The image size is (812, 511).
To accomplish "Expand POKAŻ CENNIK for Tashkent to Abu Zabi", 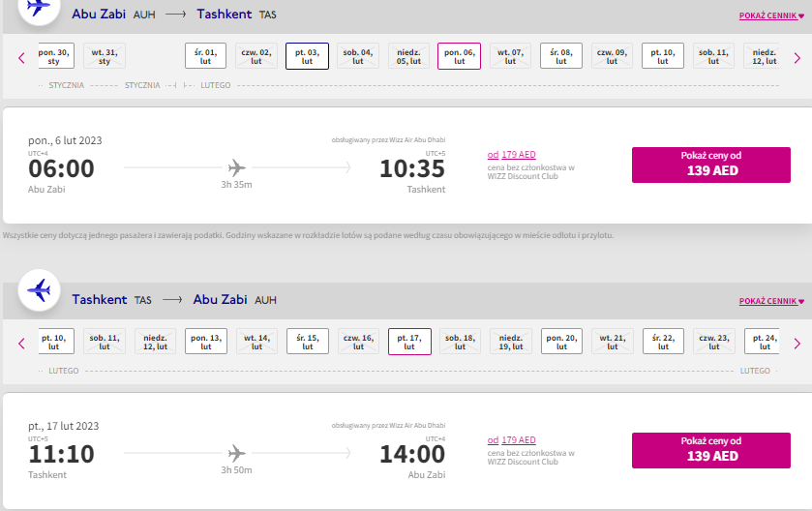I will 771,301.
